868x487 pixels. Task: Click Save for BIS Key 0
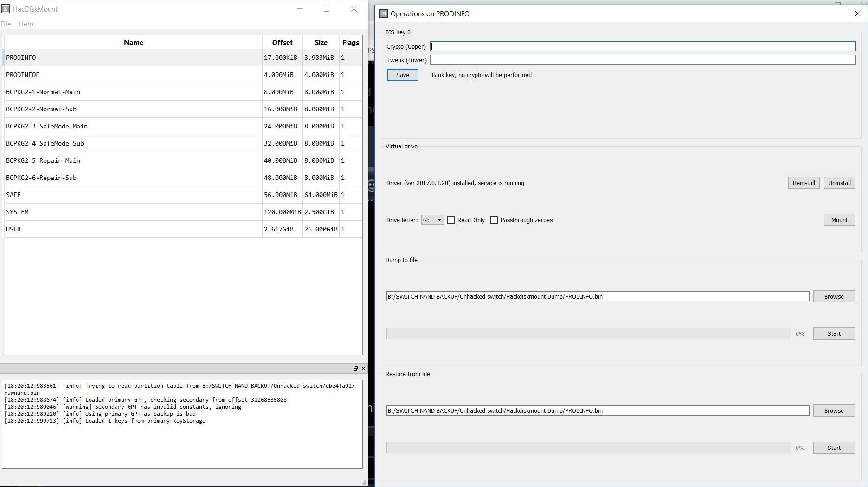[403, 75]
